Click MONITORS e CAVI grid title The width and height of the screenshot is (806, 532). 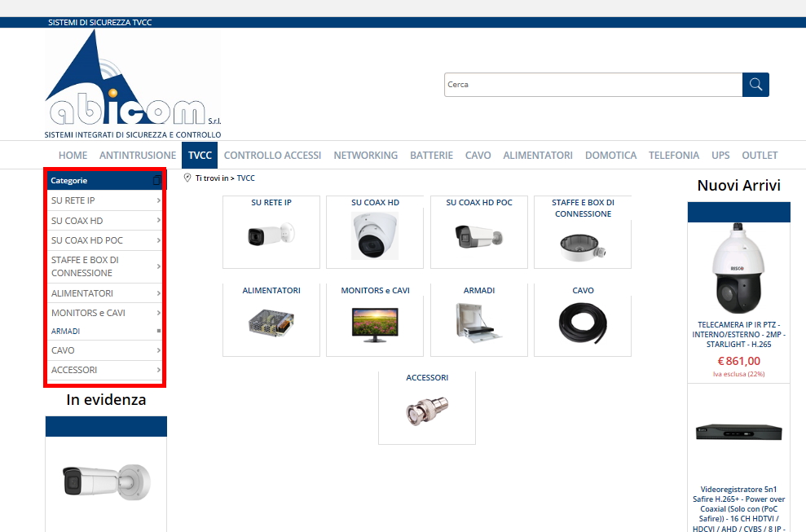point(375,290)
